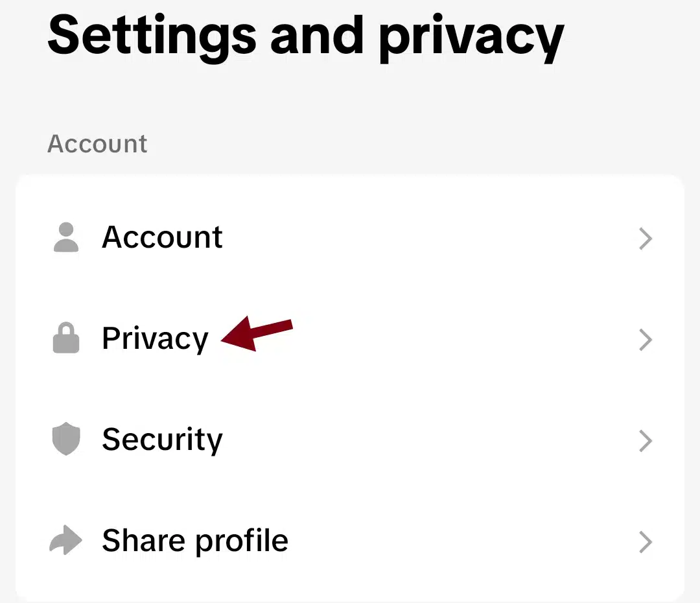Expand Privacy using its right chevron
This screenshot has height=603, width=700.
click(645, 340)
